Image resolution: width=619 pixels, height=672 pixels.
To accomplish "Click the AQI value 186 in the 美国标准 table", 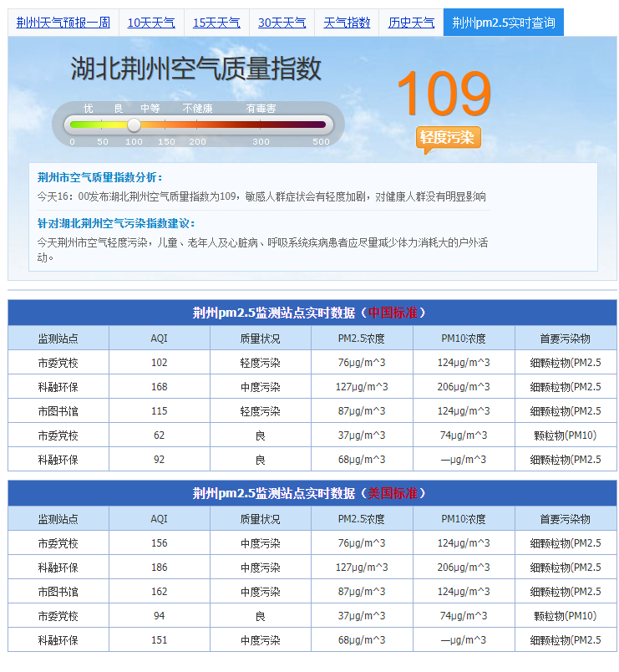I will coord(159,568).
